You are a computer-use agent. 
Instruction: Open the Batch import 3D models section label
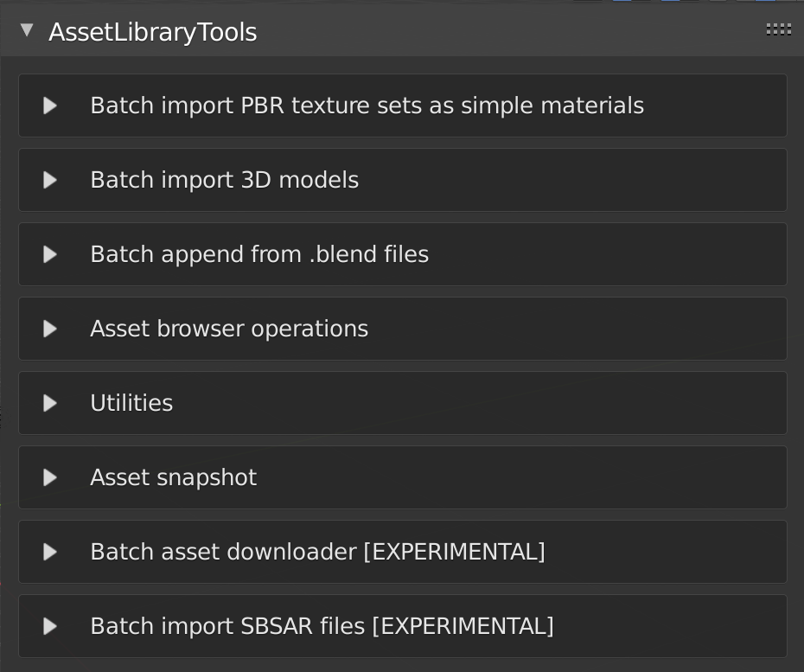(x=224, y=180)
